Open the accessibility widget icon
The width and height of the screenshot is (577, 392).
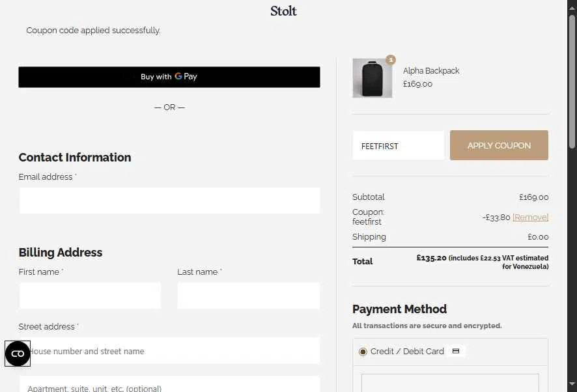click(x=18, y=354)
